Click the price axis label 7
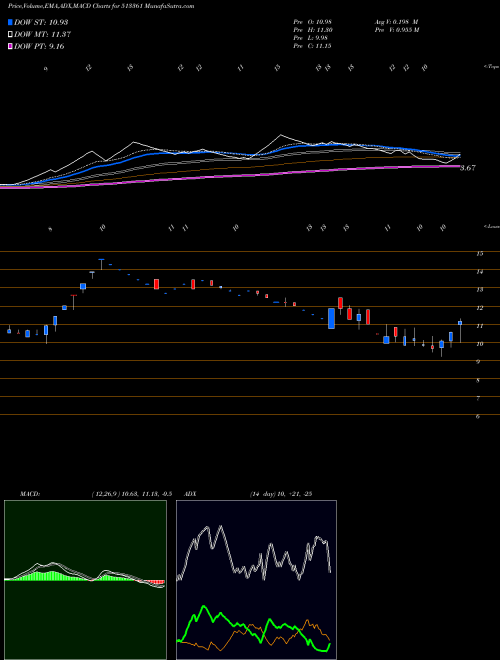Viewport: 500px width, 660px height. coord(479,399)
